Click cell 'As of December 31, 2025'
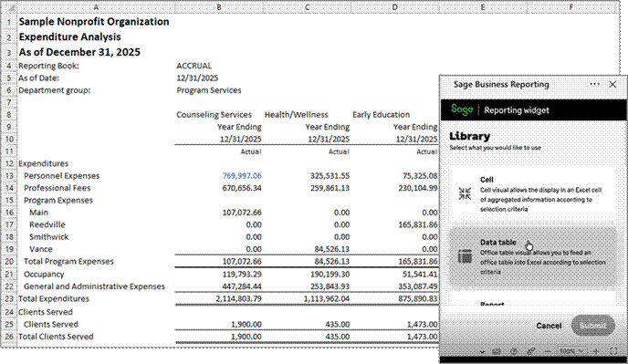The width and height of the screenshot is (628, 364). pos(79,52)
